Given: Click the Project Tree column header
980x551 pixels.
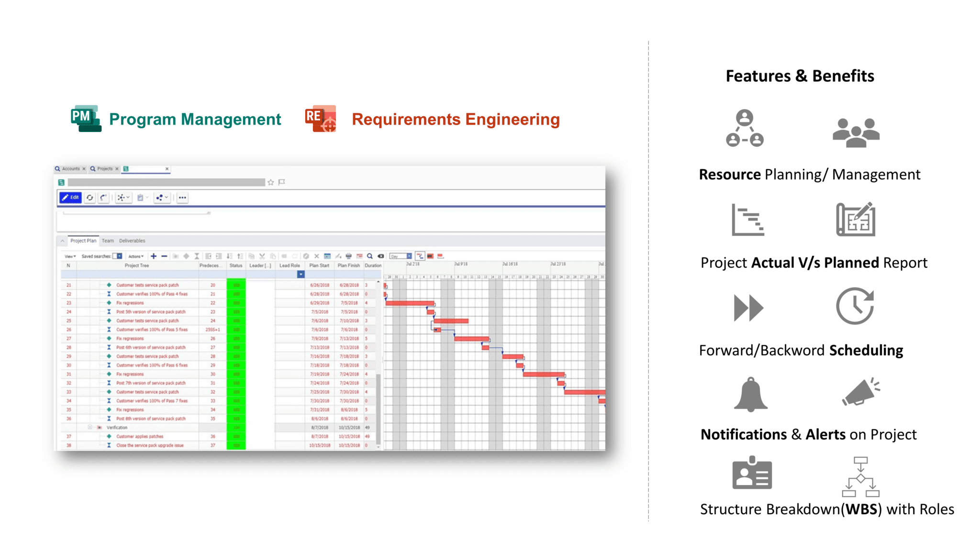Looking at the screenshot, I should tap(137, 265).
